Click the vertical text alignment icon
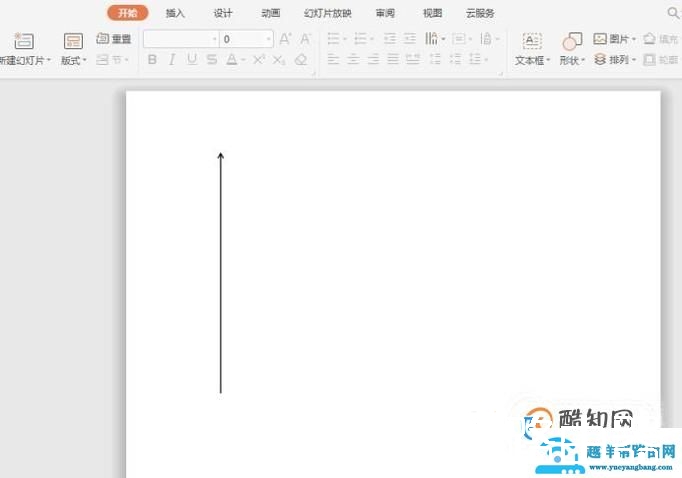 486,39
